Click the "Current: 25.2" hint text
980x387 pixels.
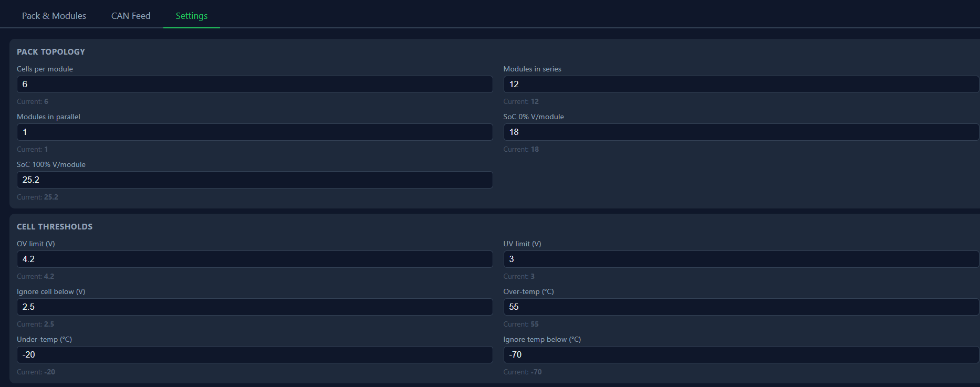37,197
